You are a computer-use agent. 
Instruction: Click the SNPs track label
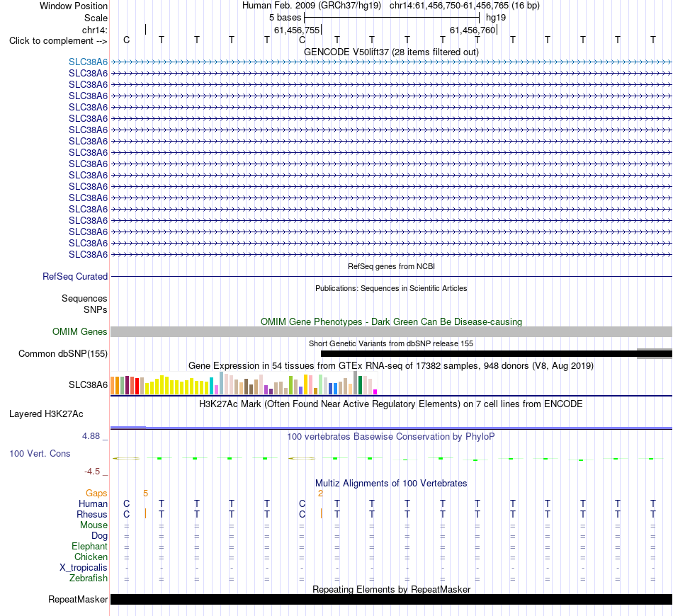[x=96, y=309]
